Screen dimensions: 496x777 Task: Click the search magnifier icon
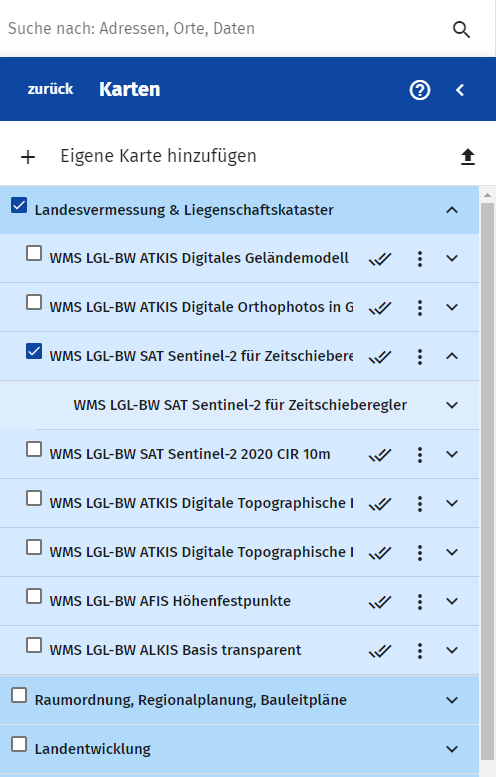(x=461, y=29)
